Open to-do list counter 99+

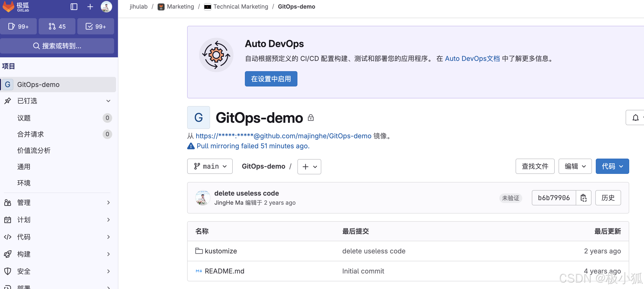click(x=96, y=26)
